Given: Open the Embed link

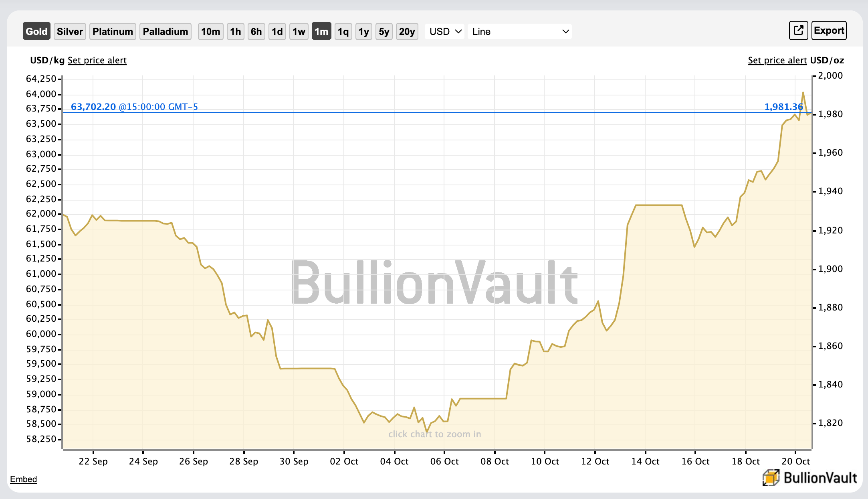Looking at the screenshot, I should point(23,479).
